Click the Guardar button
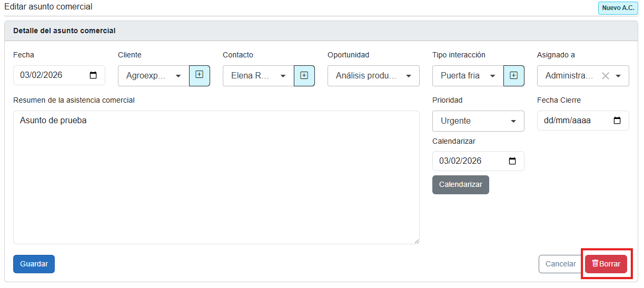Screen dimensions: 644x288 pos(34,264)
